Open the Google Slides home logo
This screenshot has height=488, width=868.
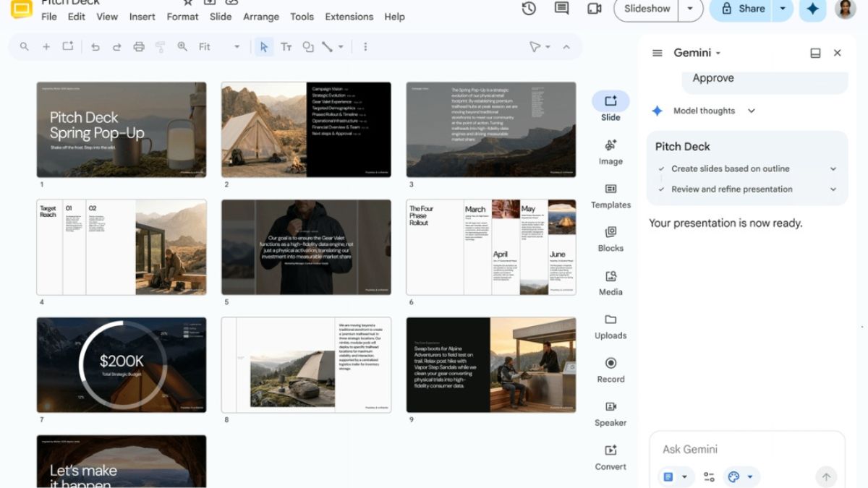point(22,9)
